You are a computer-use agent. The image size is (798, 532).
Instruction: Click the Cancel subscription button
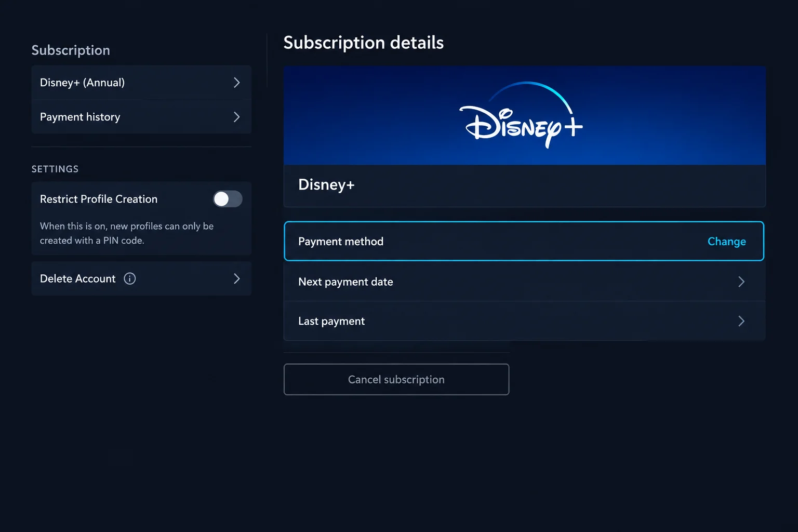396,379
